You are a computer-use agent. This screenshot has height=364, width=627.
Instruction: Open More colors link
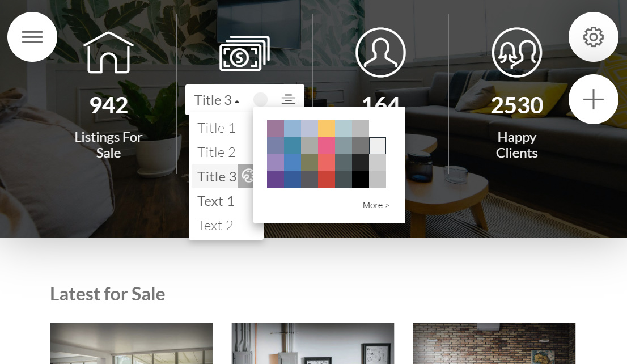tap(376, 205)
